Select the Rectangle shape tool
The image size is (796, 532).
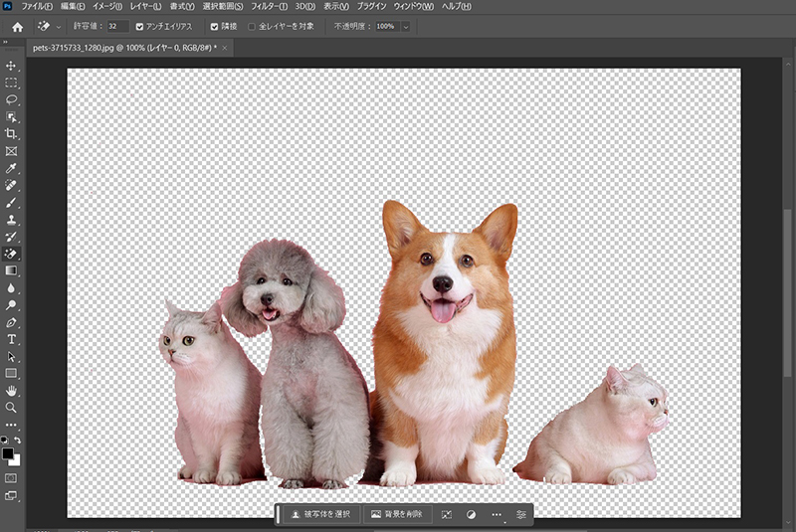(11, 374)
